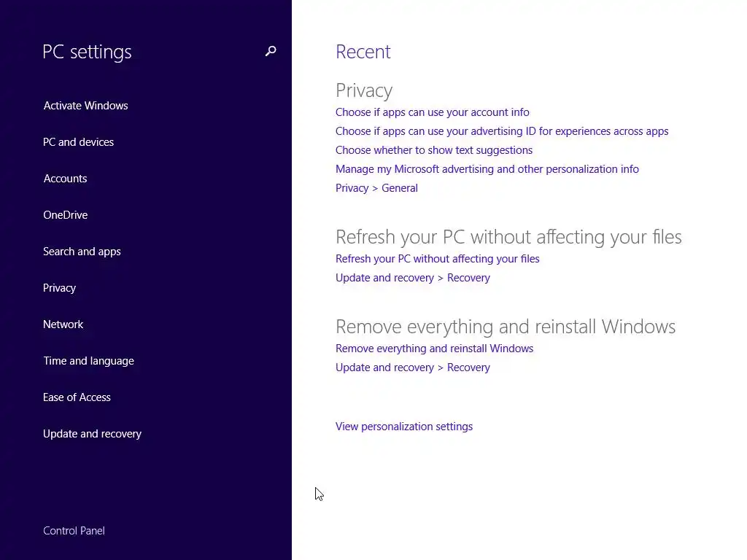Click the advertising ID for apps link

pos(502,131)
